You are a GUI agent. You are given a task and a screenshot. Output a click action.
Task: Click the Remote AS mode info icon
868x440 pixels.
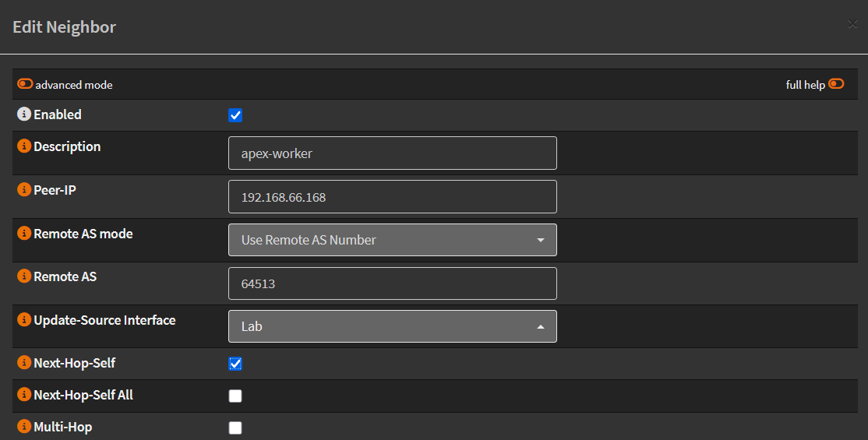click(x=24, y=234)
